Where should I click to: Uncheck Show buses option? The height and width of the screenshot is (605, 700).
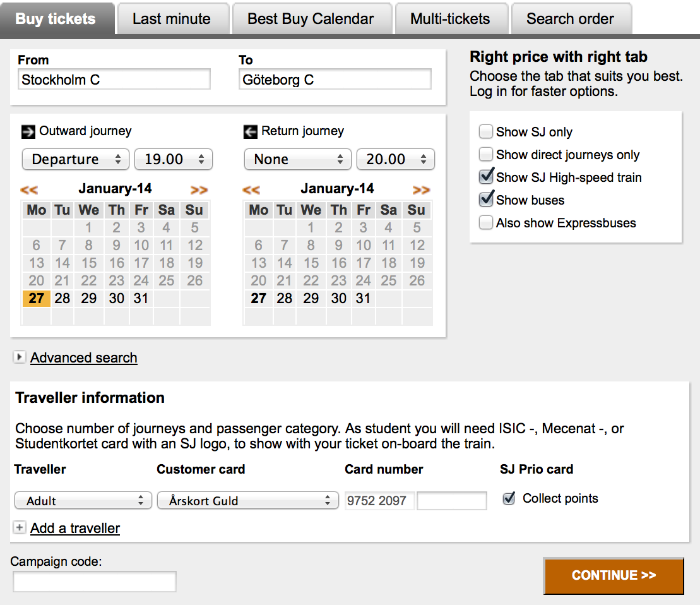[485, 200]
